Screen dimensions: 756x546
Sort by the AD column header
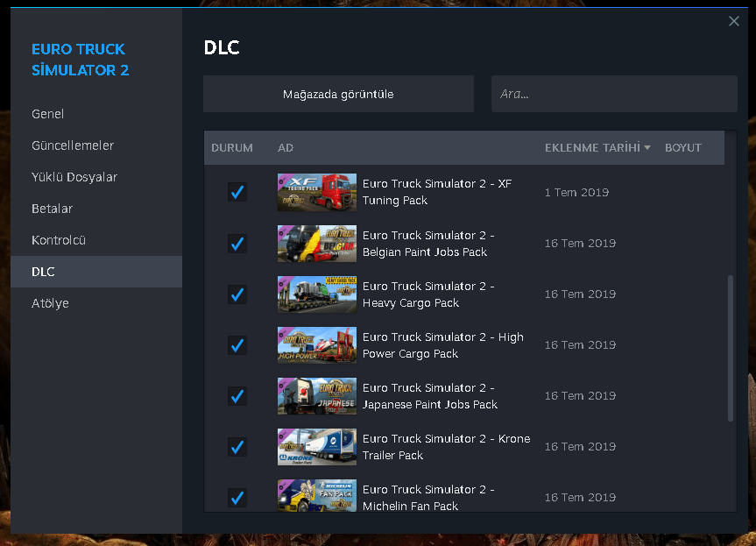coord(286,147)
